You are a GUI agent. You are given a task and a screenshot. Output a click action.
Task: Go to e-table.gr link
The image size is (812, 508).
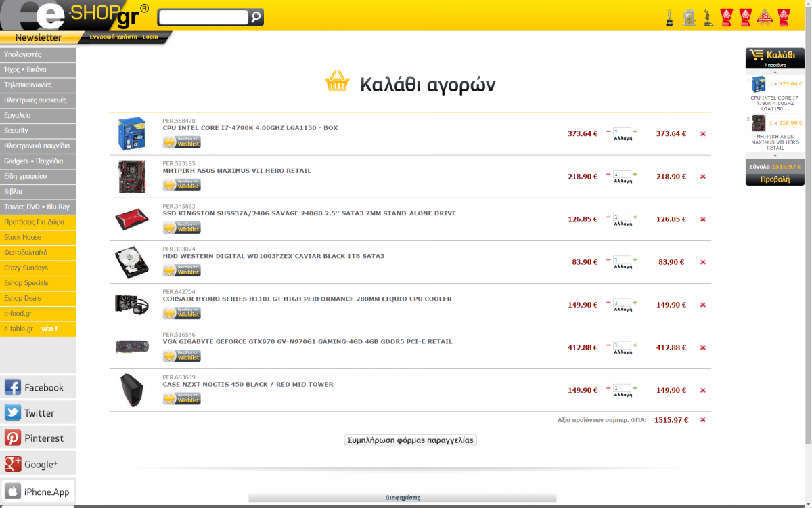tap(38, 329)
